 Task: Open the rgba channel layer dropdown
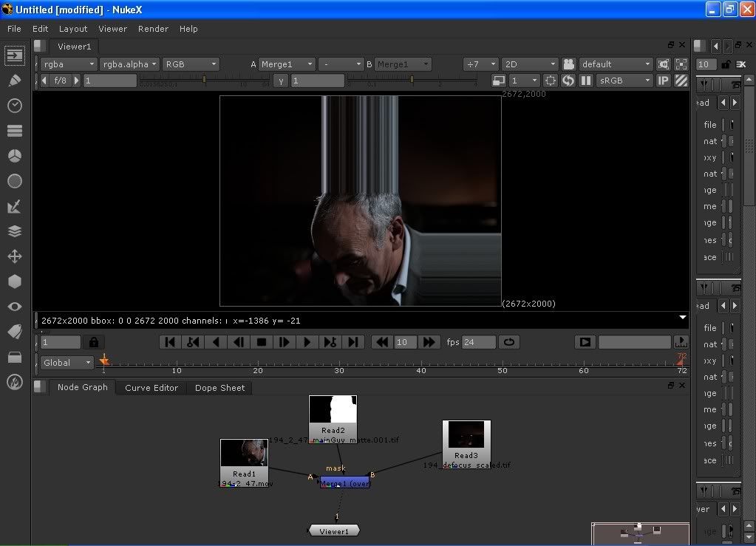[x=68, y=64]
